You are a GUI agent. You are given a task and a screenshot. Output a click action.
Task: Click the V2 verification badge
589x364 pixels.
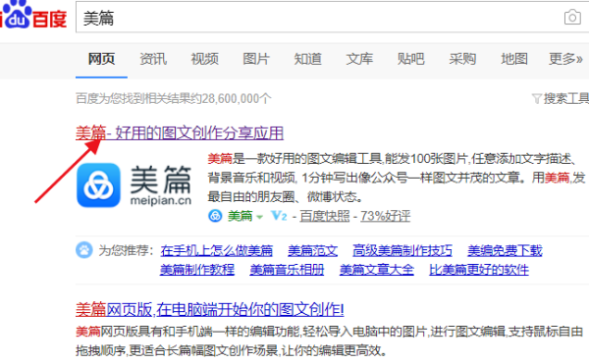[279, 216]
